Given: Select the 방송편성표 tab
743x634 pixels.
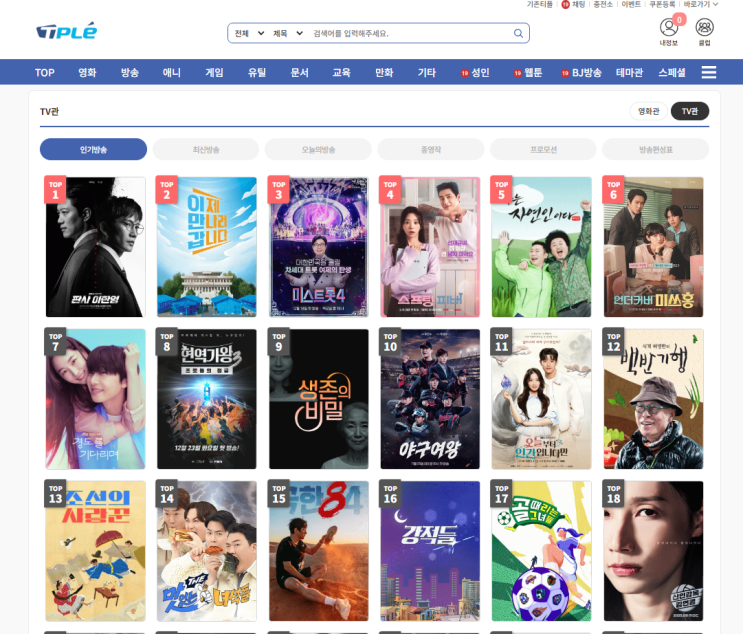Looking at the screenshot, I should tap(656, 149).
